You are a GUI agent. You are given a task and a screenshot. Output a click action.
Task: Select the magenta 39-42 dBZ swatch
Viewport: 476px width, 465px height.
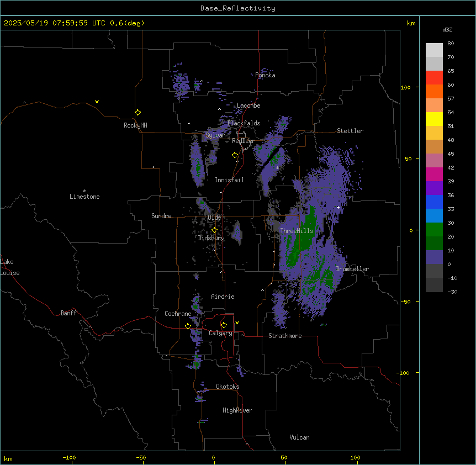click(434, 174)
